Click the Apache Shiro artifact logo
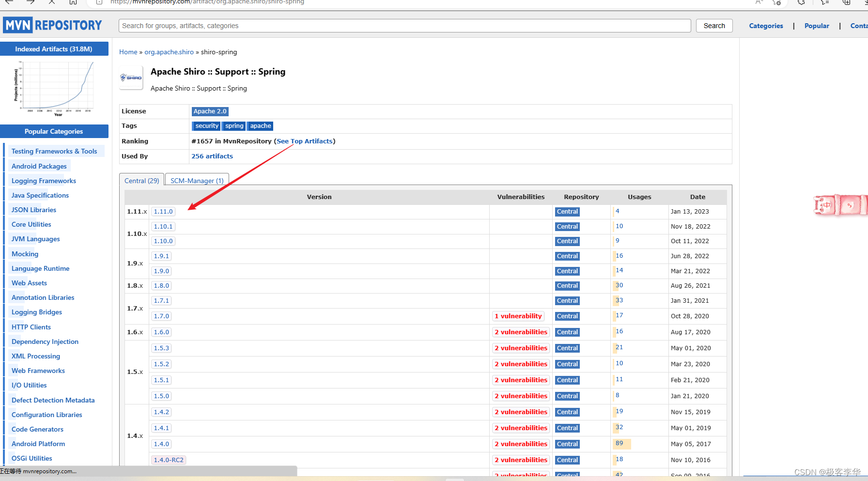The height and width of the screenshot is (481, 868). pos(131,78)
